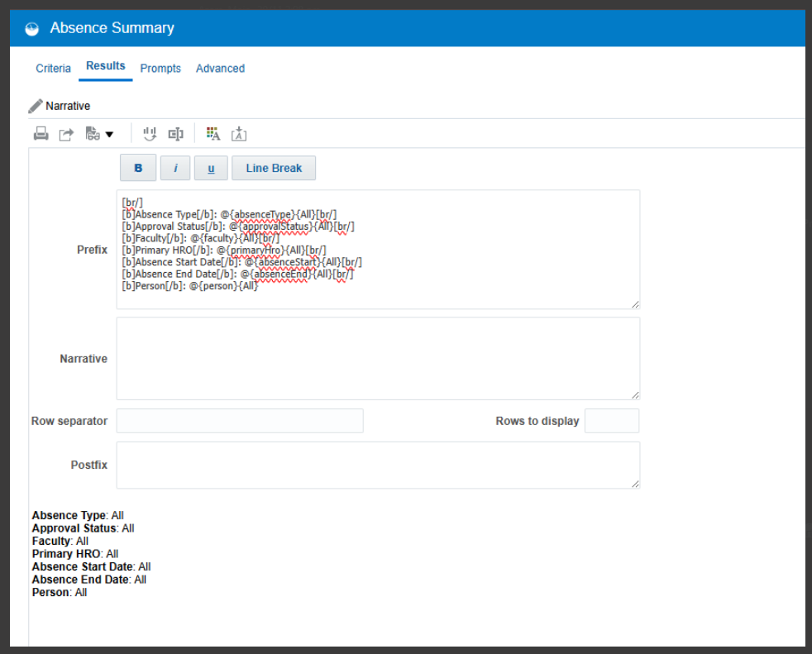Import formatting from another analysis
Image resolution: width=812 pixels, height=654 pixels.
[238, 133]
